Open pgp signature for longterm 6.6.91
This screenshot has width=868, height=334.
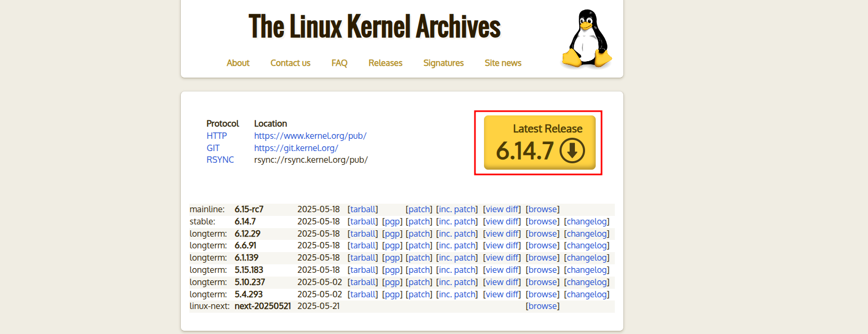(x=392, y=245)
